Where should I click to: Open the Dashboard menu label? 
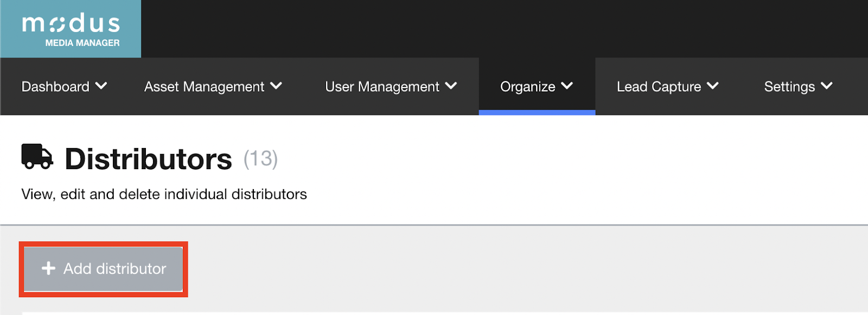pyautogui.click(x=55, y=87)
